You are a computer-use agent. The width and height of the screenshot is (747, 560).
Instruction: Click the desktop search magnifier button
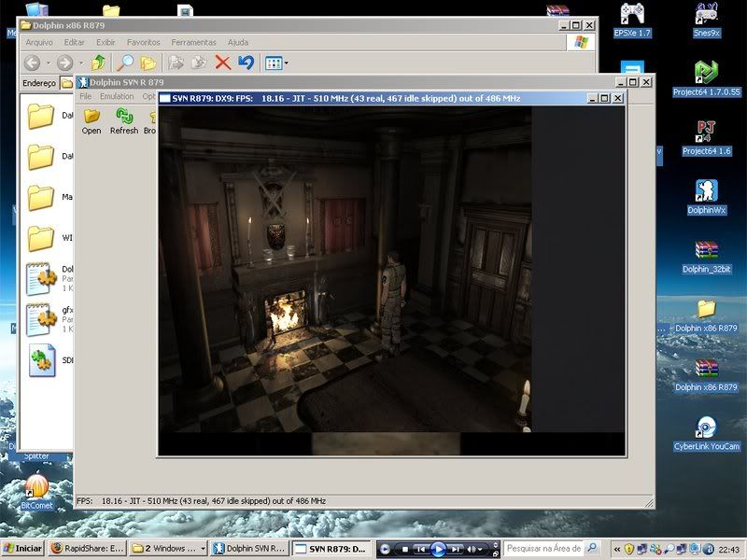[x=591, y=548]
